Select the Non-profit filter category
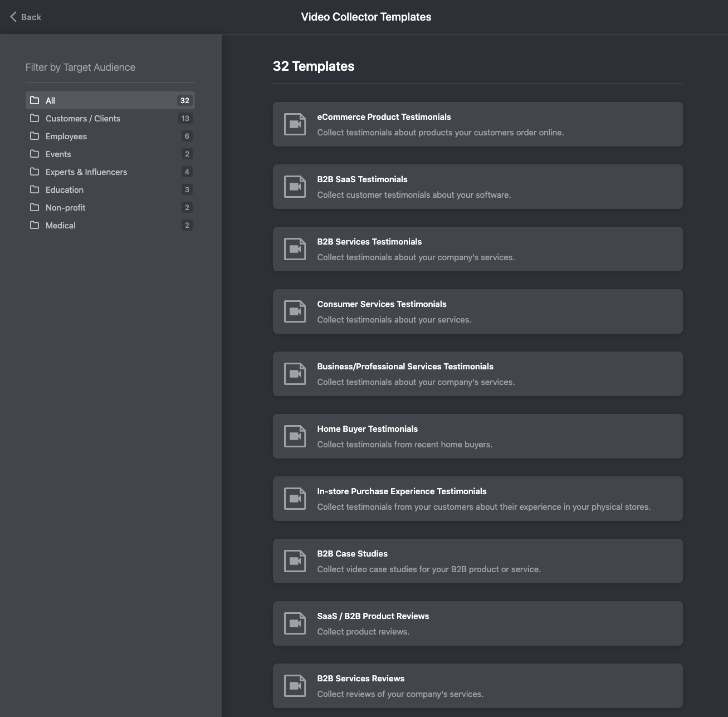This screenshot has width=728, height=717. point(110,207)
